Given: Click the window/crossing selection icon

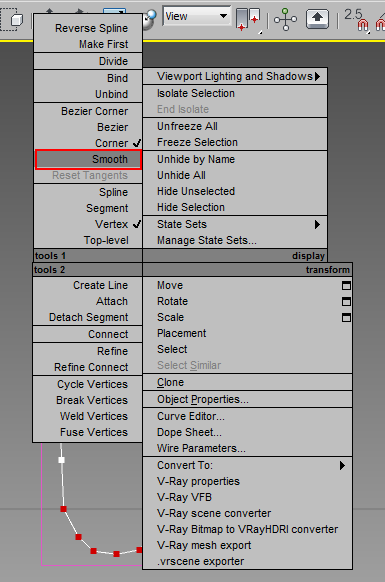Looking at the screenshot, I should pos(12,20).
